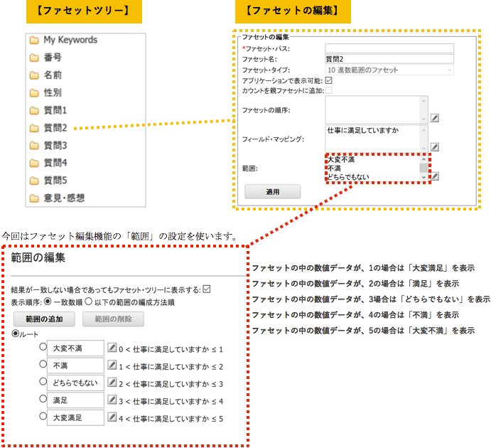Select the radio button for 大変不満 range
The height and width of the screenshot is (448, 491).
(43, 348)
